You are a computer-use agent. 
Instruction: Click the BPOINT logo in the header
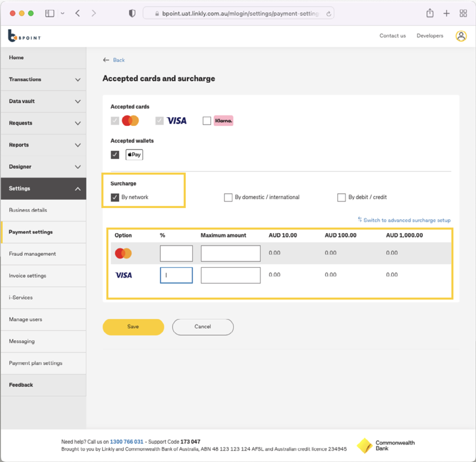pyautogui.click(x=23, y=36)
